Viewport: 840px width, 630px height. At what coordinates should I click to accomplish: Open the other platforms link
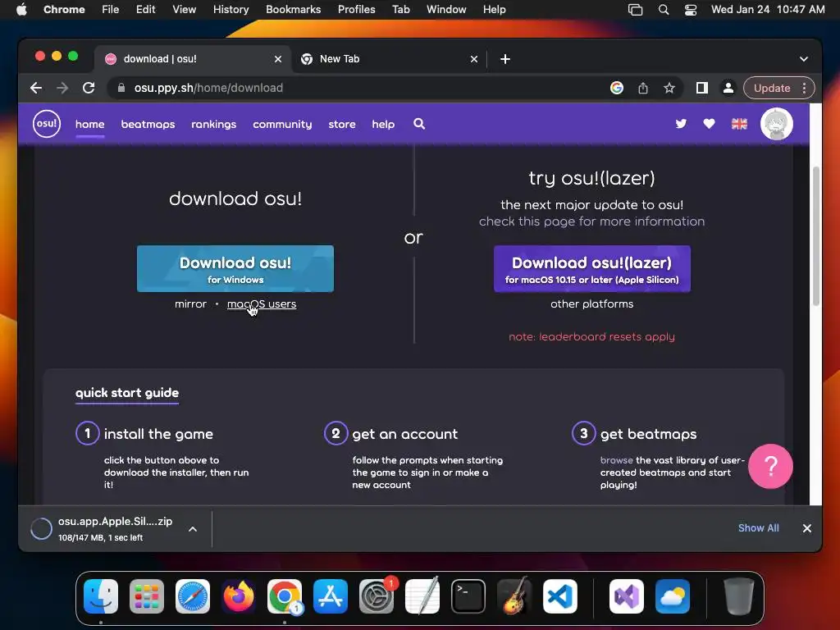point(592,304)
